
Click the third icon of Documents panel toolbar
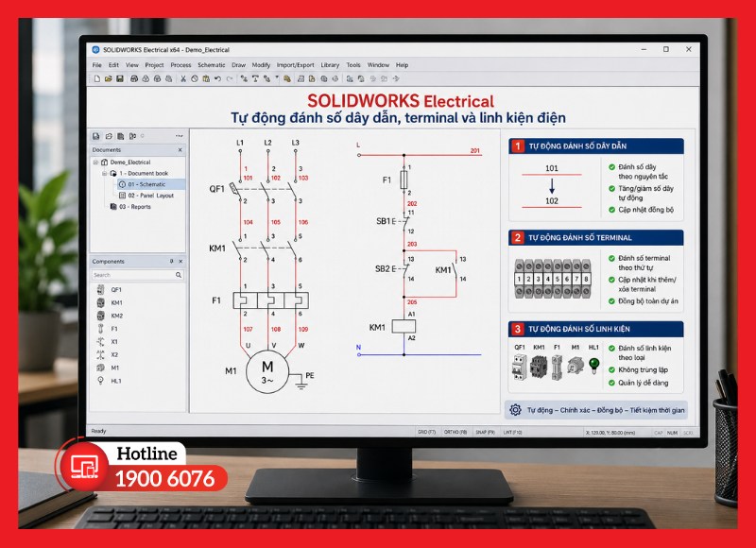coord(121,136)
